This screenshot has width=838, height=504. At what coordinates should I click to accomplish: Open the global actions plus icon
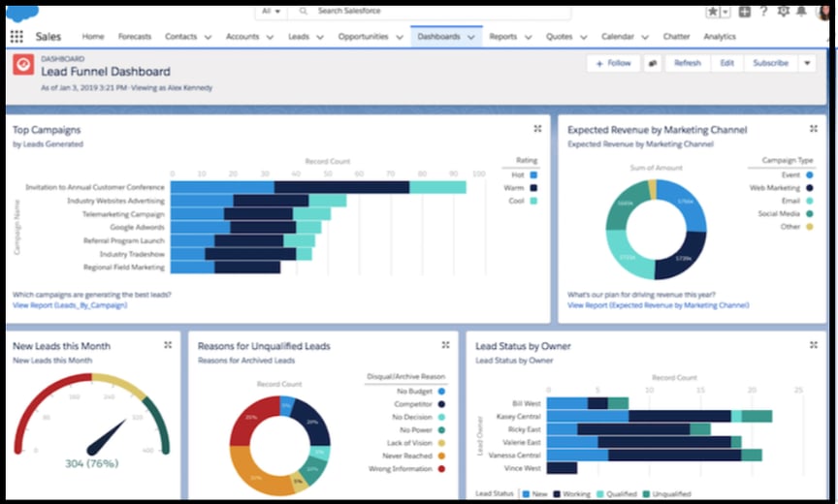745,12
